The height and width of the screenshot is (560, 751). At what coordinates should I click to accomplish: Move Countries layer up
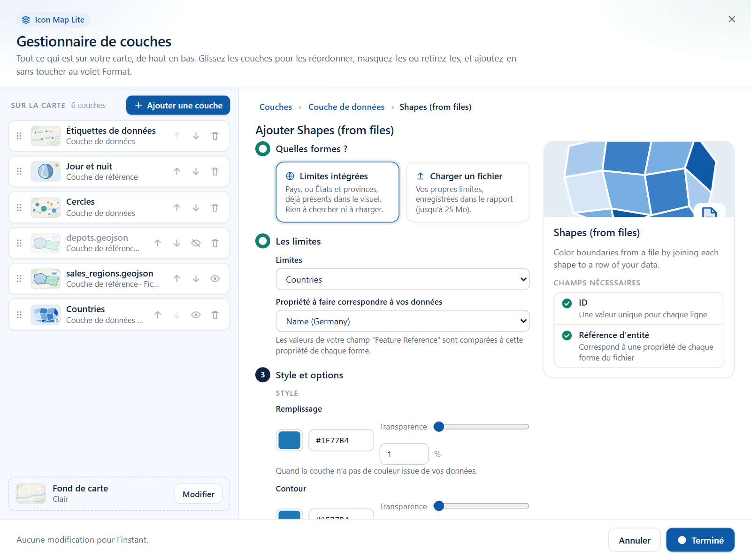158,315
